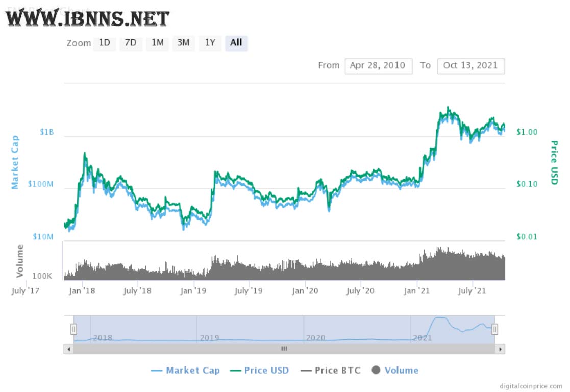This screenshot has height=392, width=570.
Task: Click the Zoom label text
Action: (x=79, y=43)
